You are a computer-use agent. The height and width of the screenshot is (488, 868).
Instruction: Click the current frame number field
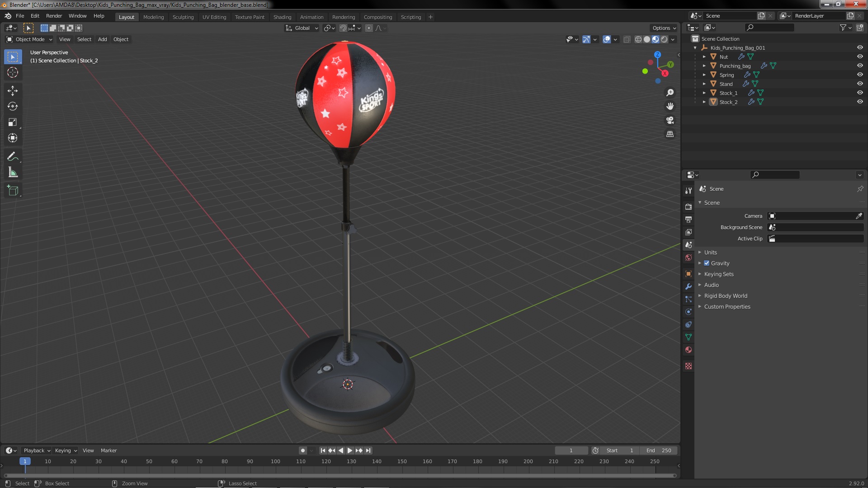(x=571, y=450)
